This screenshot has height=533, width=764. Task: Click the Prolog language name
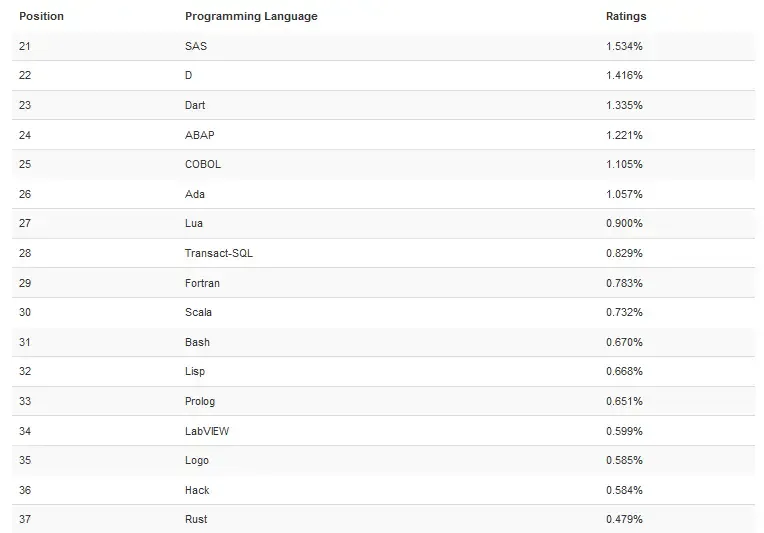200,401
